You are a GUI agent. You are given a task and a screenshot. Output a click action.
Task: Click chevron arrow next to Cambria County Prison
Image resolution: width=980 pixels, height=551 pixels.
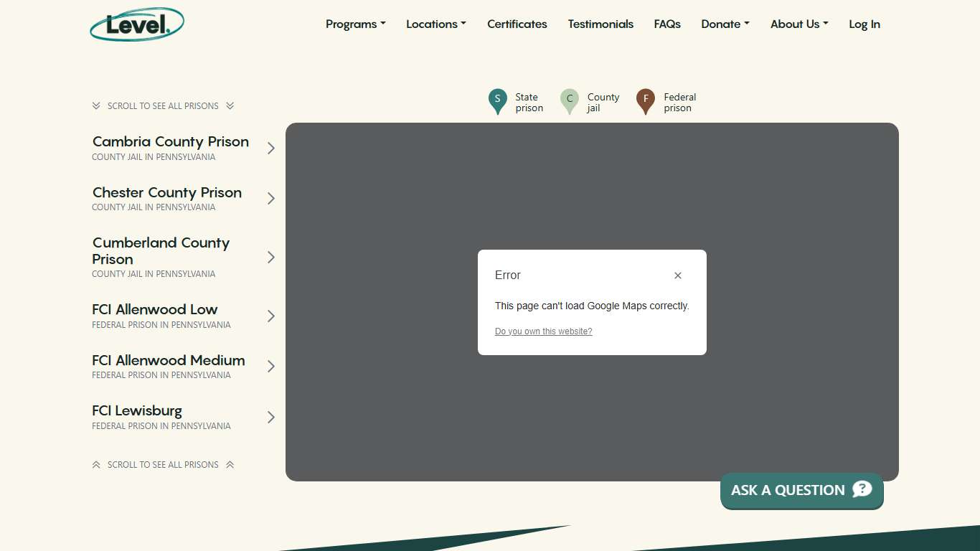point(271,149)
